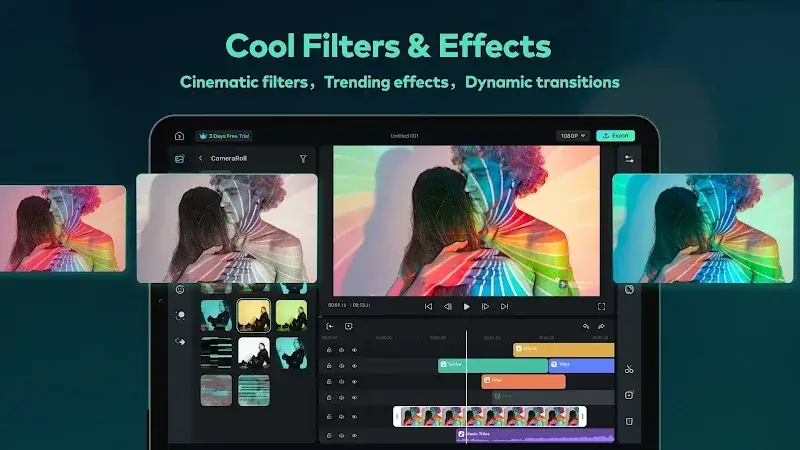This screenshot has width=800, height=450.
Task: Open the 1080P resolution dropdown
Action: (572, 136)
